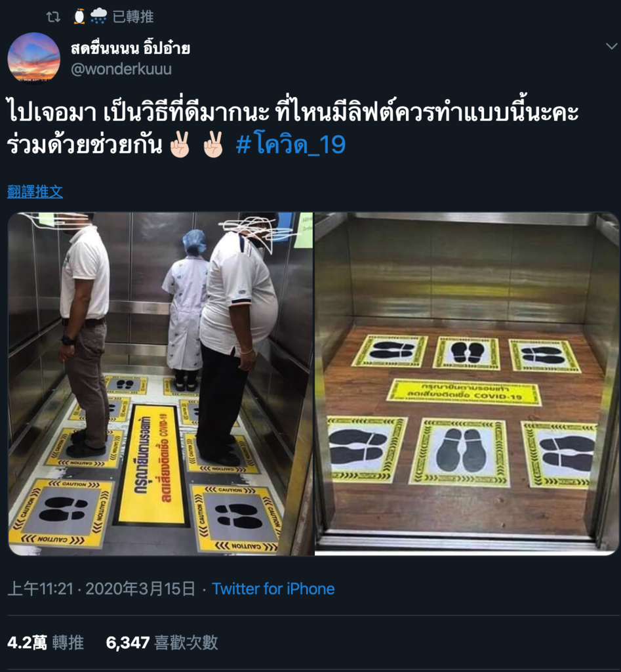The height and width of the screenshot is (672, 621).
Task: Click the second victory hand emoji
Action: (x=213, y=144)
